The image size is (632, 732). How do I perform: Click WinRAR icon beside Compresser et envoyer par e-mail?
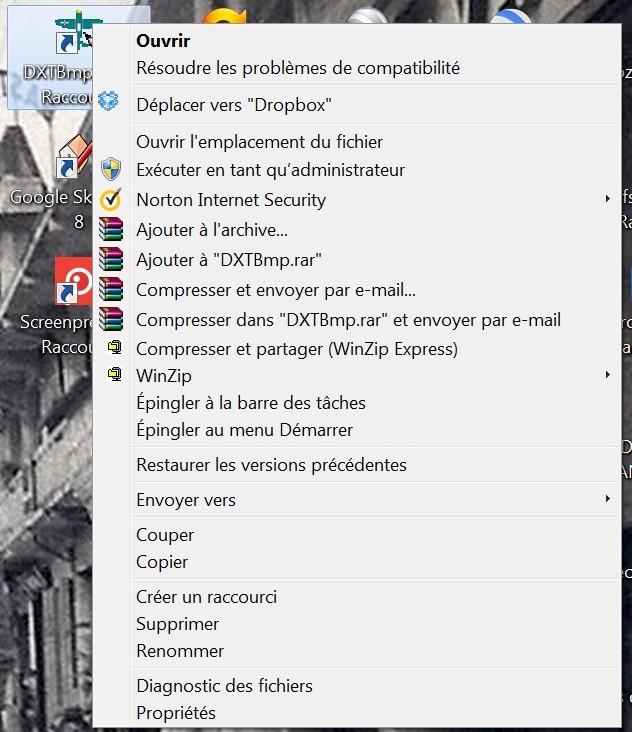click(111, 289)
